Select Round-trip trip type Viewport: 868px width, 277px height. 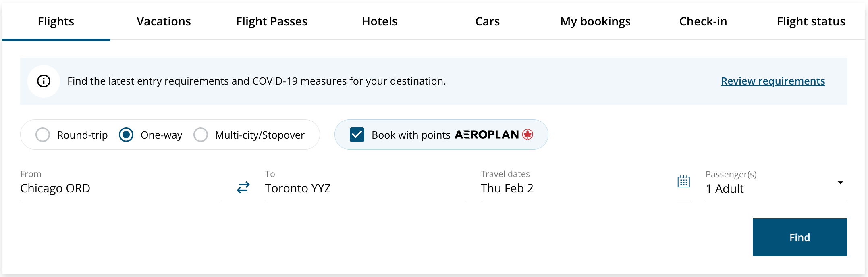click(x=43, y=135)
